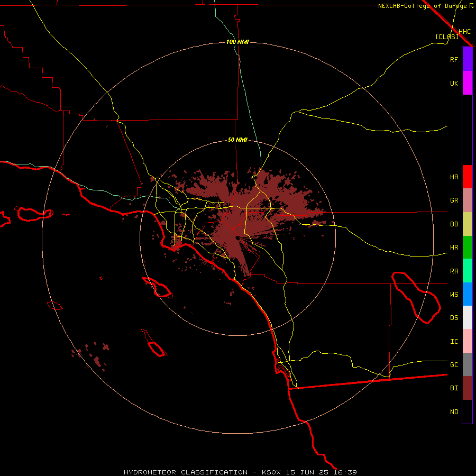Click the GR pink legend swatch
Viewport: 476px width, 476px height.
click(x=467, y=200)
